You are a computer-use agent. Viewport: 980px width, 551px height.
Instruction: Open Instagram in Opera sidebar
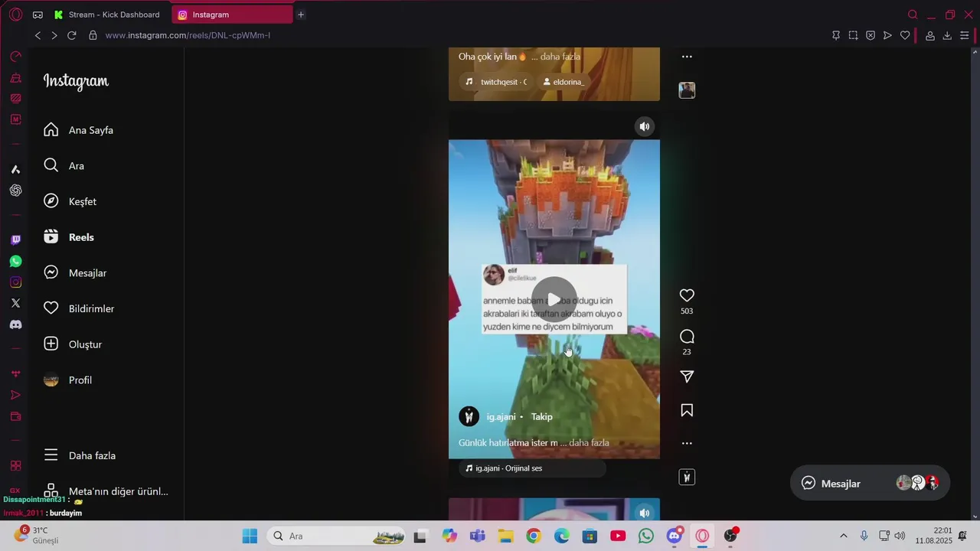point(15,282)
